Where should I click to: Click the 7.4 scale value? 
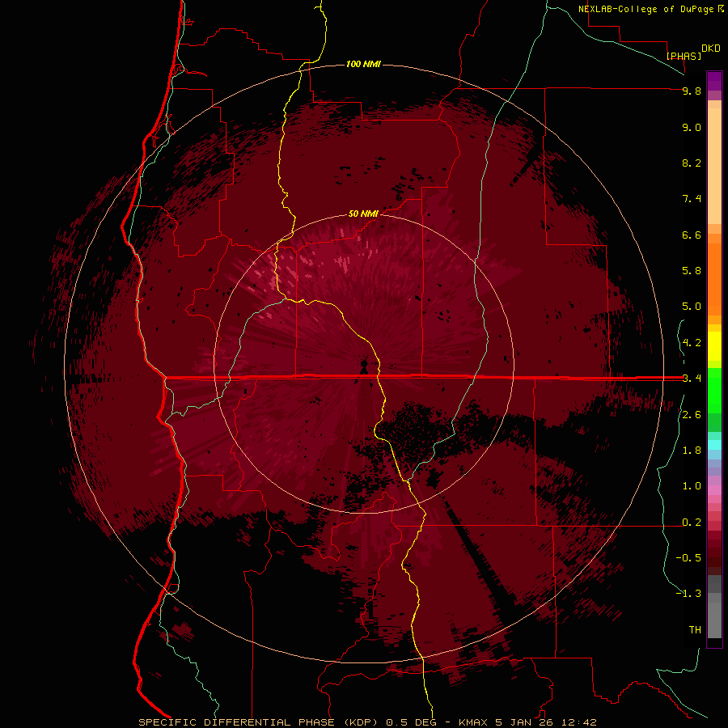692,199
